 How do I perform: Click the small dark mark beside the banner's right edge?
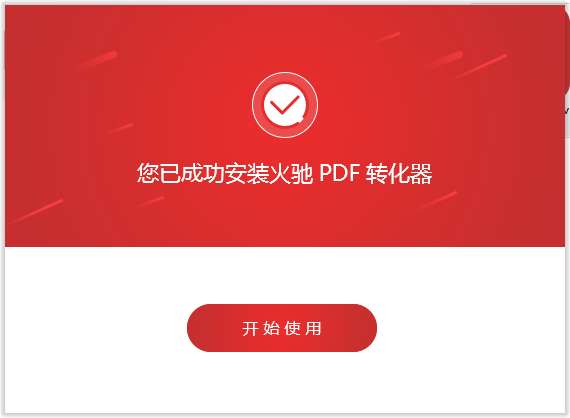567,110
